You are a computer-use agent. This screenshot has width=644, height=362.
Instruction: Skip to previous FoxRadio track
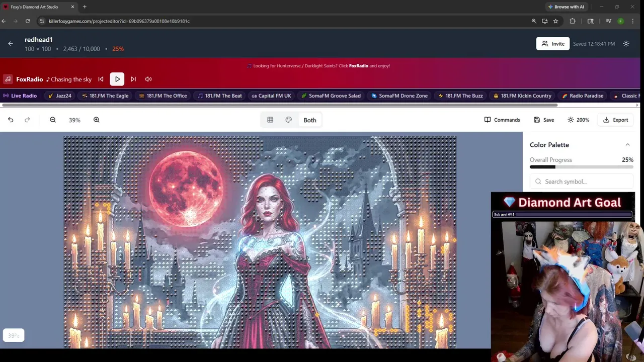[101, 79]
